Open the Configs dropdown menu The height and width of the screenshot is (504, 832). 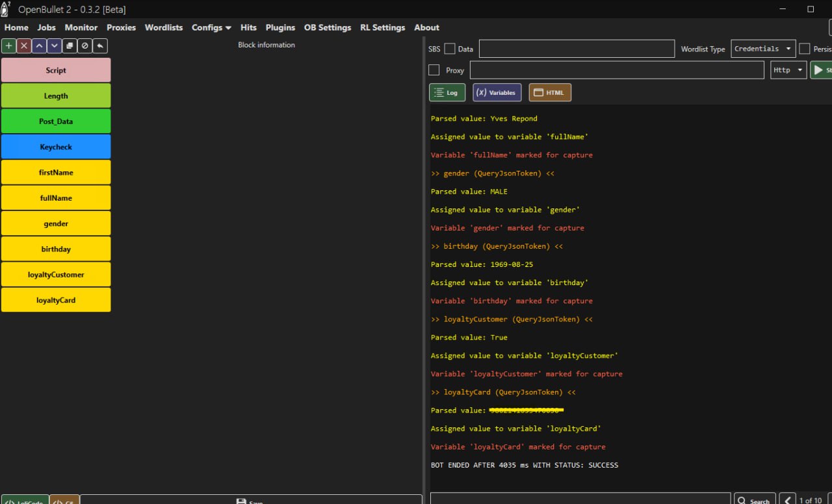[211, 27]
